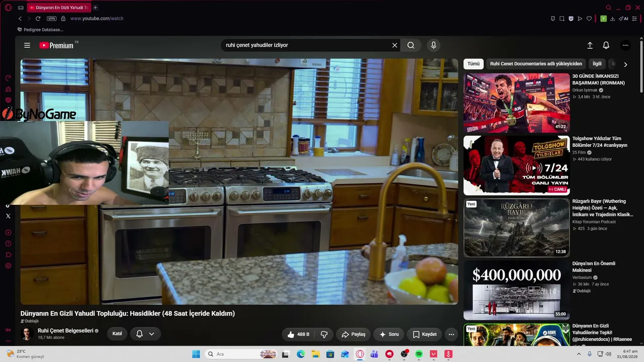Open the Easy Setup sliders menu

(x=634, y=19)
